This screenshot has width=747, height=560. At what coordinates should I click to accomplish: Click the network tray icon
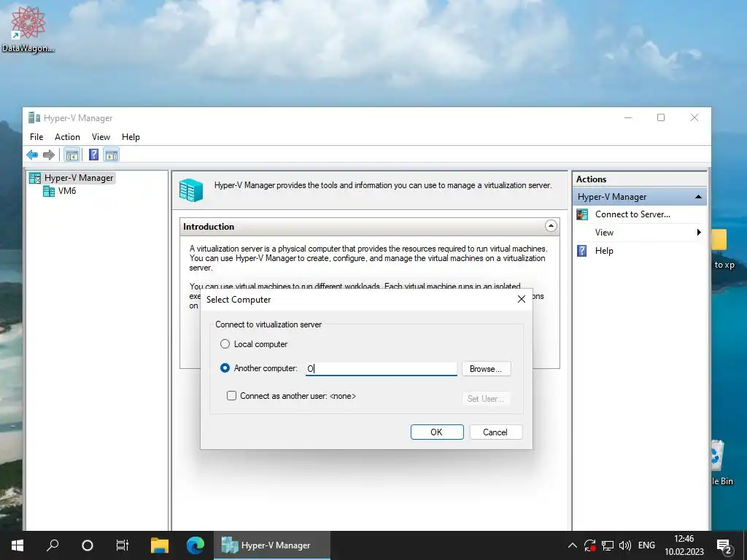[x=608, y=545]
